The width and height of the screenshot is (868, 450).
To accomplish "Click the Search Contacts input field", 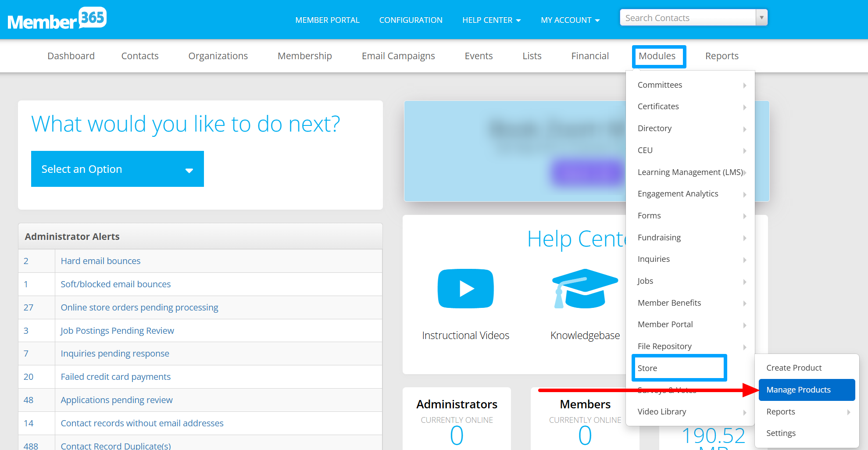I will coord(688,18).
